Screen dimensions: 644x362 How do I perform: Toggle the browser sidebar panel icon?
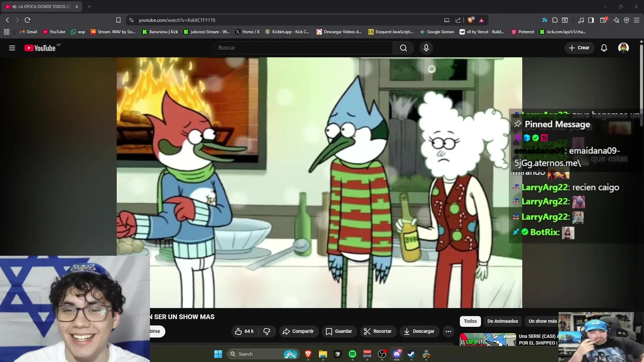(591, 20)
